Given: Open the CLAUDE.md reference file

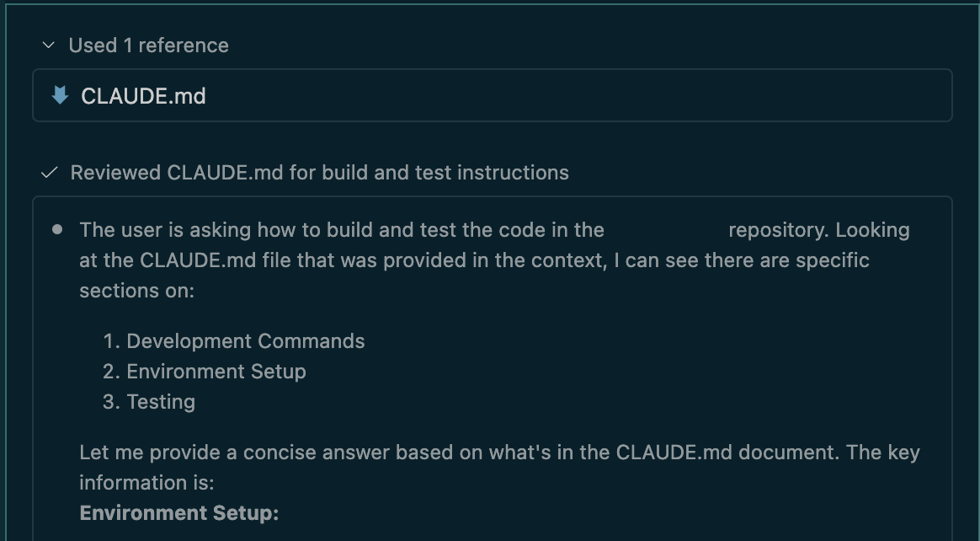Looking at the screenshot, I should pyautogui.click(x=142, y=95).
